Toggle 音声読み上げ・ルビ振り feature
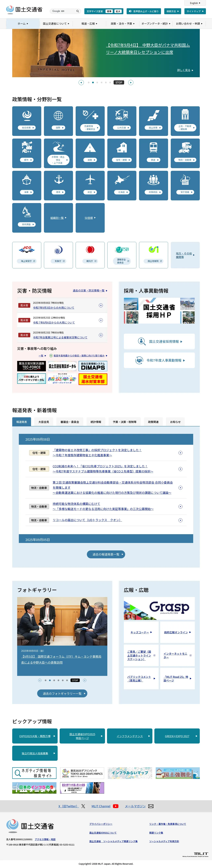Screen dimensions: 212x868 tap(144, 11)
